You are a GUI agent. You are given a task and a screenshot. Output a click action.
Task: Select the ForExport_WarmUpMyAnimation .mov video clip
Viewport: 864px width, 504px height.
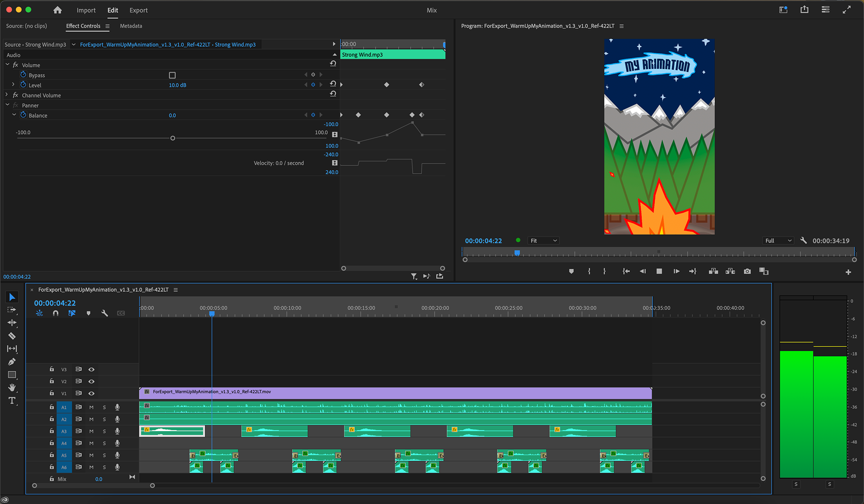(x=396, y=393)
